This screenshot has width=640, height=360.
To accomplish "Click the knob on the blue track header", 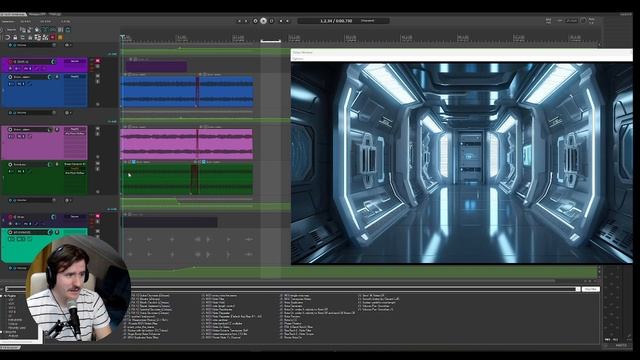I will (50, 77).
